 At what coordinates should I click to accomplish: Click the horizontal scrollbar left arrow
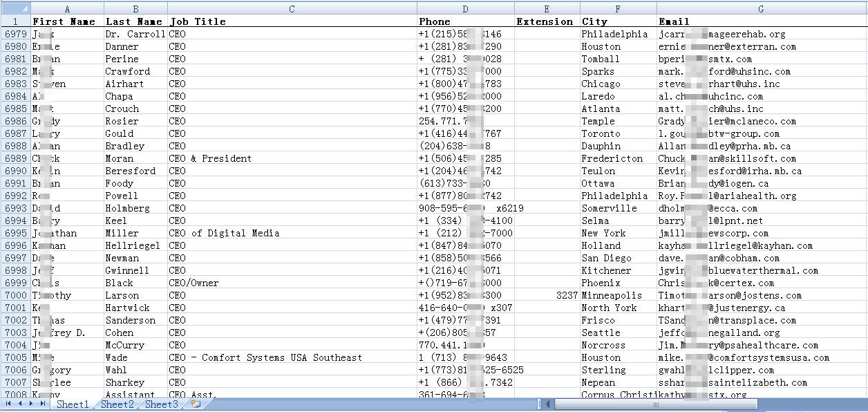[x=548, y=404]
